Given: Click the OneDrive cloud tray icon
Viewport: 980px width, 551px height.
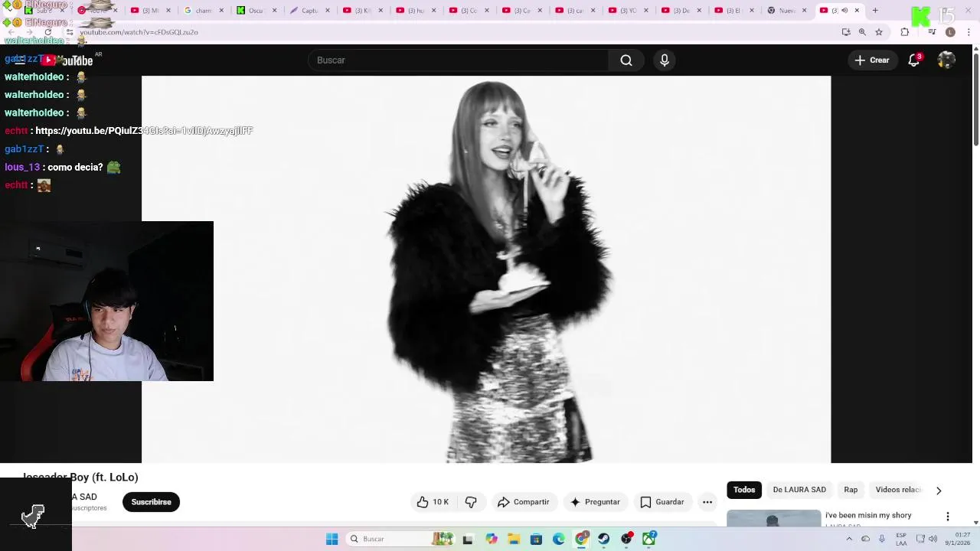Looking at the screenshot, I should tap(865, 539).
